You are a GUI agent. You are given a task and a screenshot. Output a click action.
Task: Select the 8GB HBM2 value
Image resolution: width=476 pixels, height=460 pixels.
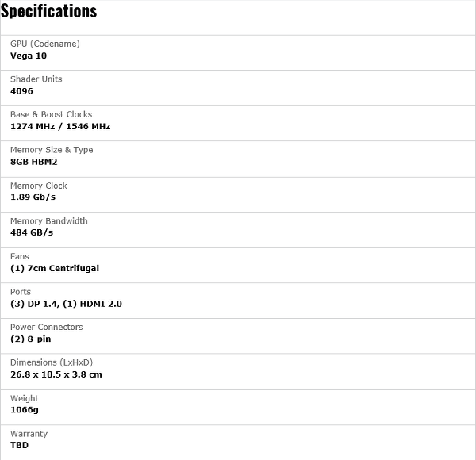coord(33,162)
